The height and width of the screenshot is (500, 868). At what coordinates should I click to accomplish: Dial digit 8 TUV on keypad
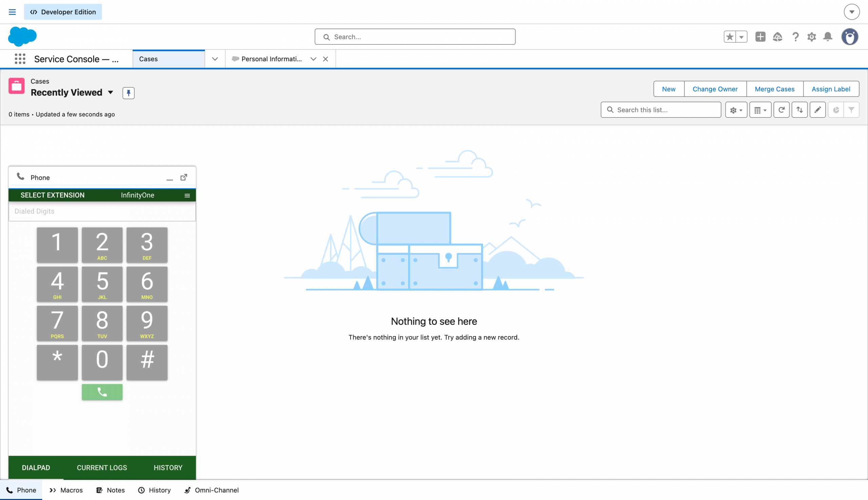(102, 323)
